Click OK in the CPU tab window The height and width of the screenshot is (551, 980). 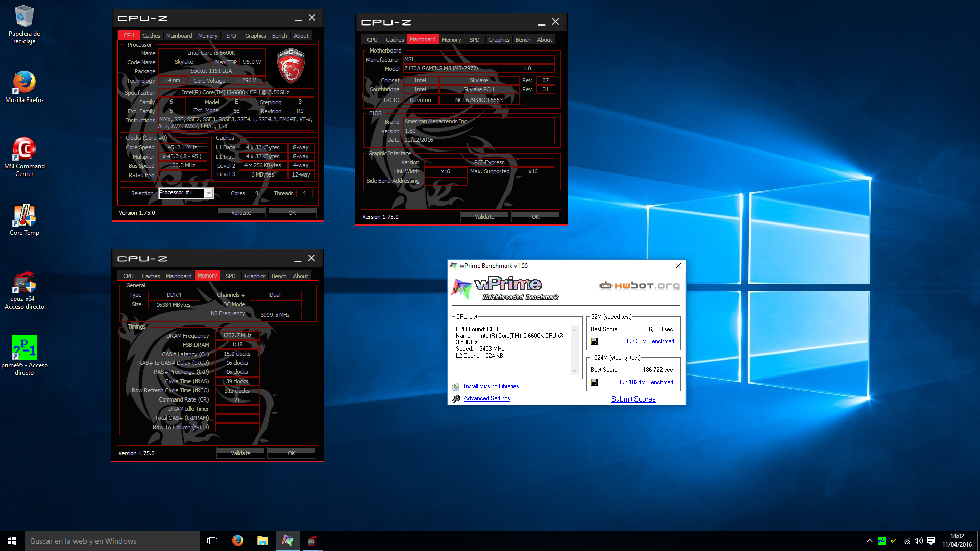click(292, 213)
